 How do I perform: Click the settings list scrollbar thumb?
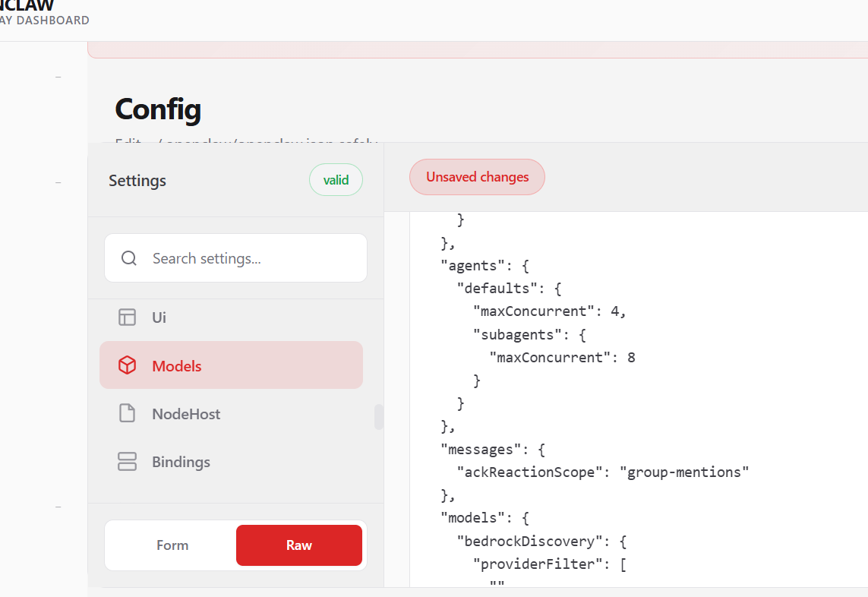(x=378, y=417)
